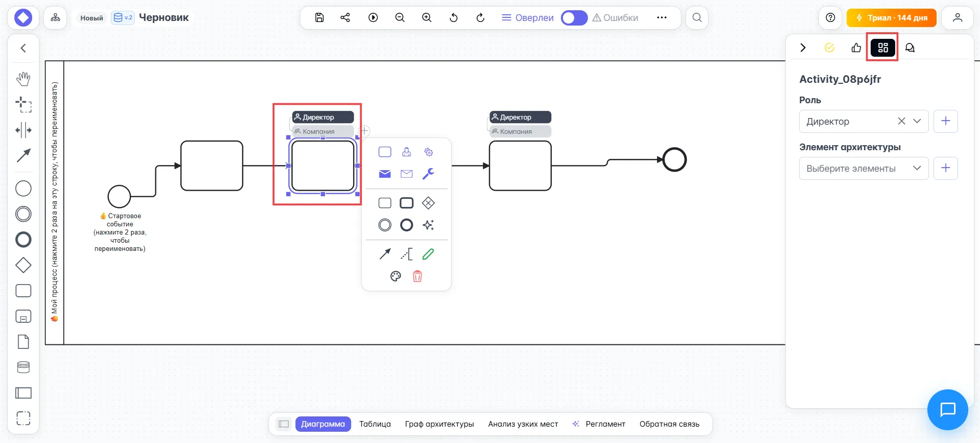Click the share icon in top toolbar

click(345, 17)
